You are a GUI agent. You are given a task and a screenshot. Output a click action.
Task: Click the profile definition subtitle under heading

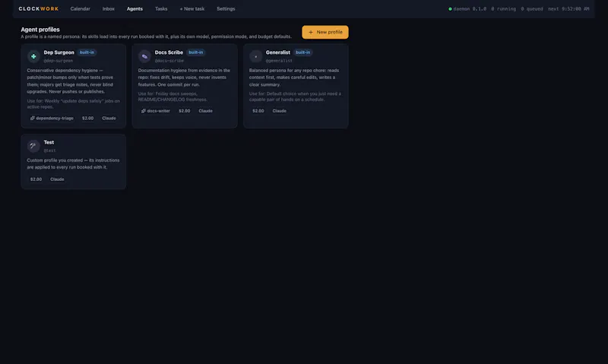click(x=156, y=36)
